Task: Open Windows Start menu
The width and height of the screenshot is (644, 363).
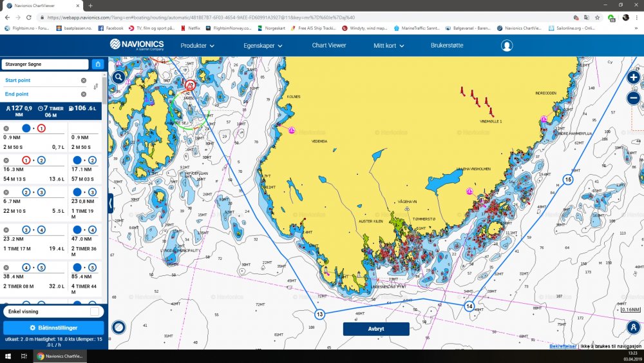Action: [x=7, y=356]
